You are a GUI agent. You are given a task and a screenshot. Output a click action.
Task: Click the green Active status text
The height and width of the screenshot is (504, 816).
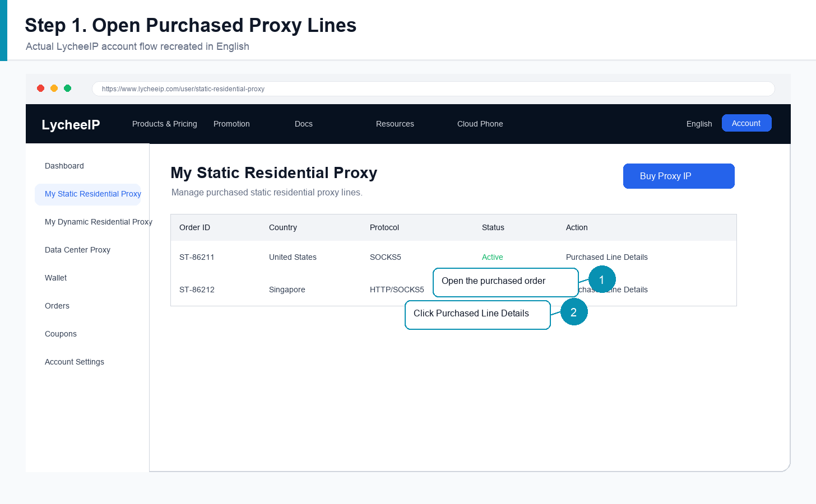click(x=493, y=257)
